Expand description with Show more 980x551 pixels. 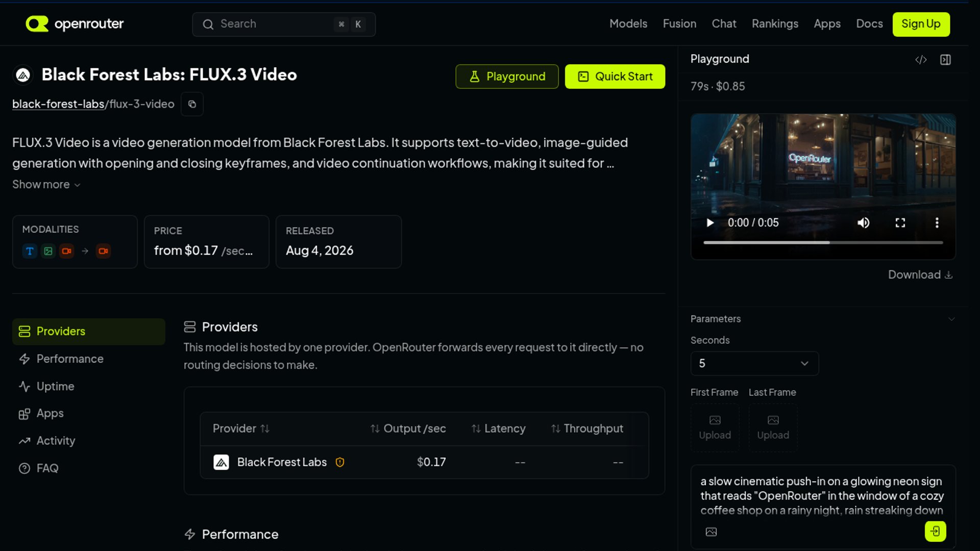[46, 185]
